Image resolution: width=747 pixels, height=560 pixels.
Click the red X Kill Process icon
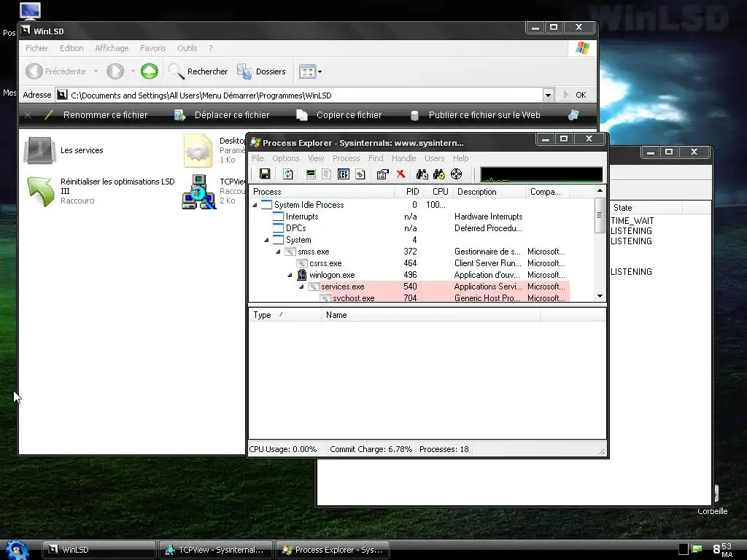pos(400,174)
